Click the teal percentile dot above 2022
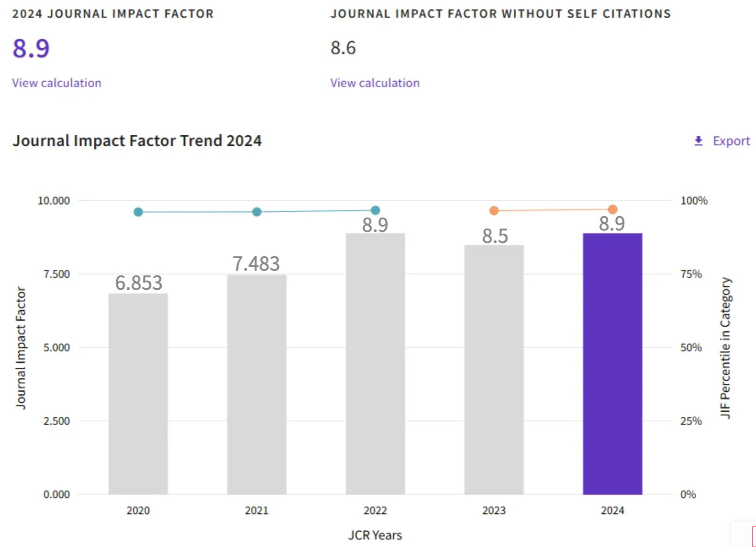This screenshot has width=756, height=547. 376,210
